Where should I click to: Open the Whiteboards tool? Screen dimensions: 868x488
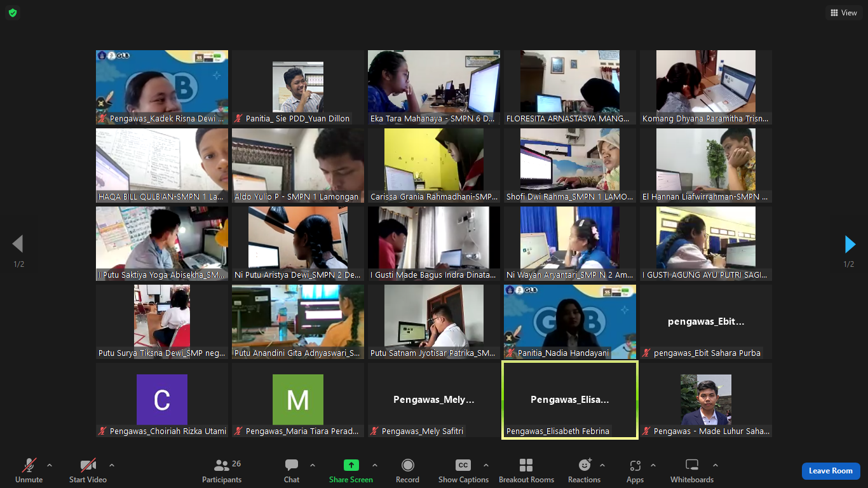coord(691,471)
